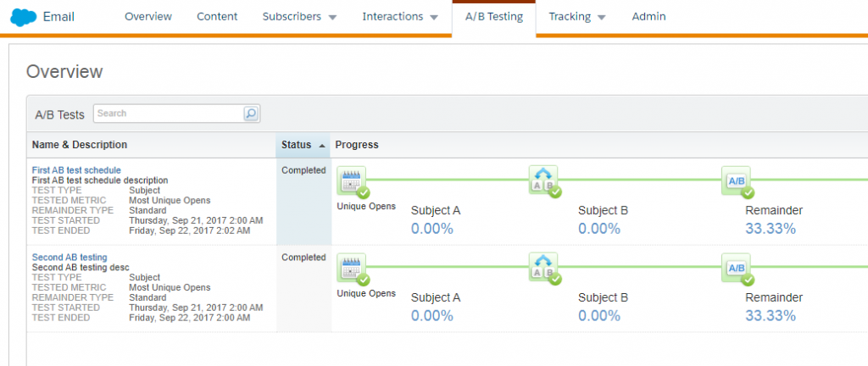This screenshot has height=366, width=868.
Task: Go to the Admin tab
Action: pos(649,17)
